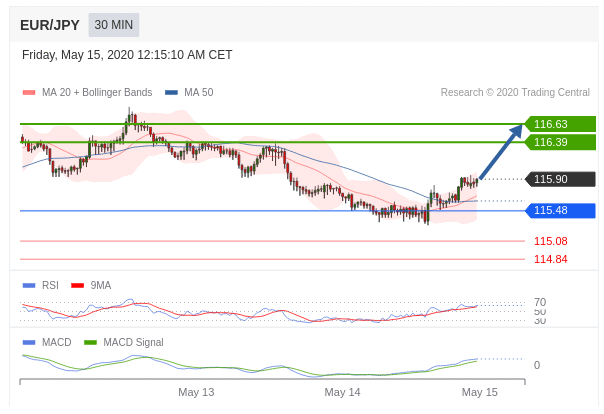Click the 115.08 red support value

click(x=550, y=241)
